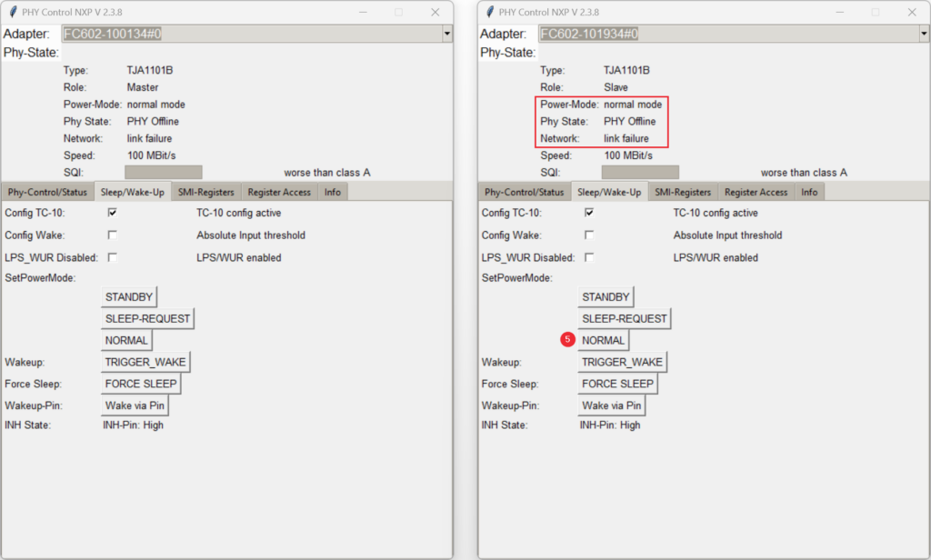The height and width of the screenshot is (560, 931).
Task: Open Phy-Control/Status tab in right window
Action: [x=525, y=192]
